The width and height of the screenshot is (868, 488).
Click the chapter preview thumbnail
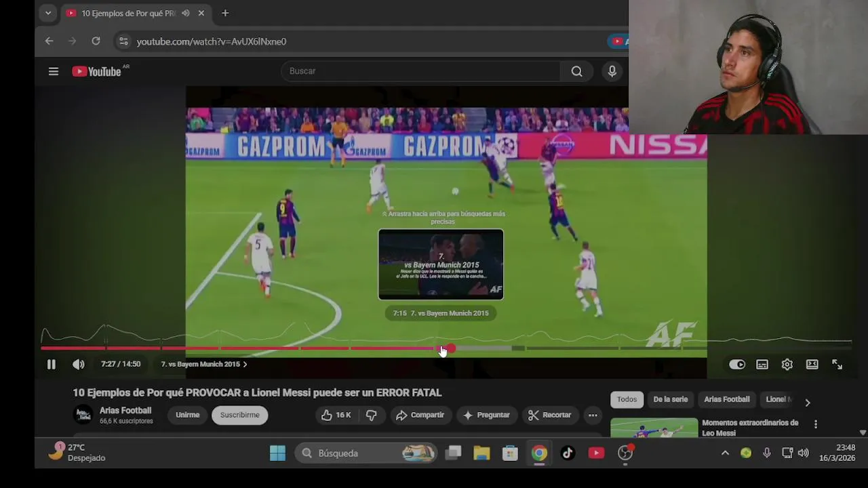point(441,264)
